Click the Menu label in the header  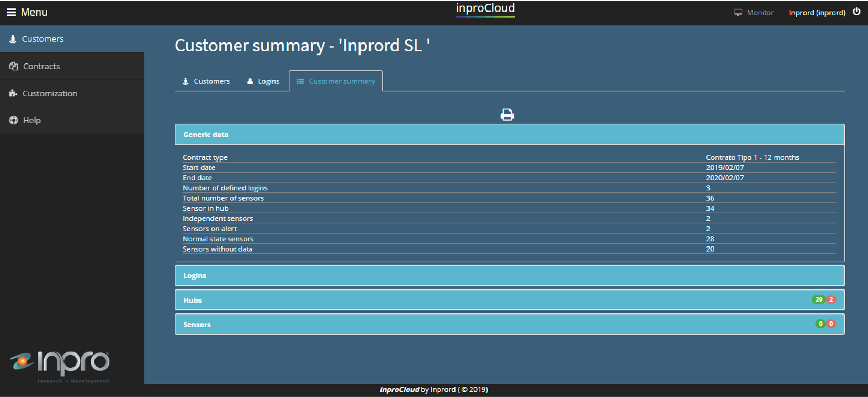tap(34, 12)
